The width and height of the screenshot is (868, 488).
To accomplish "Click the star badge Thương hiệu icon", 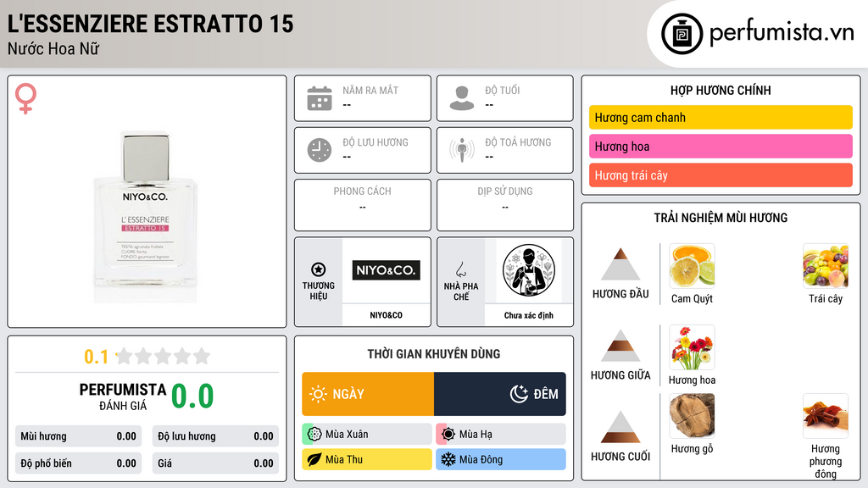I will [319, 269].
